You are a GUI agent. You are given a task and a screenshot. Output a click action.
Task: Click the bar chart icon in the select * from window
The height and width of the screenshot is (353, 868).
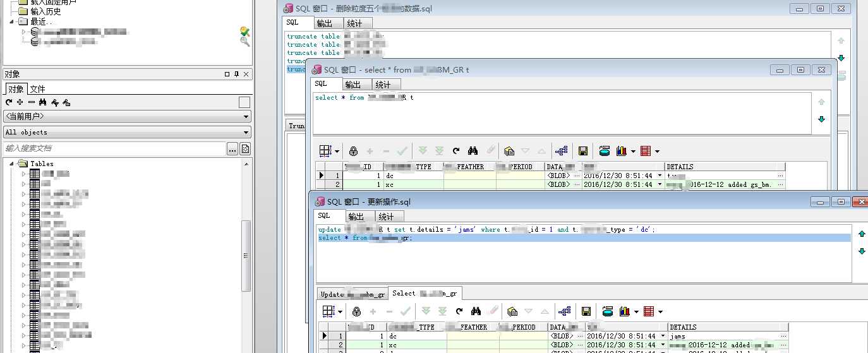coord(621,151)
